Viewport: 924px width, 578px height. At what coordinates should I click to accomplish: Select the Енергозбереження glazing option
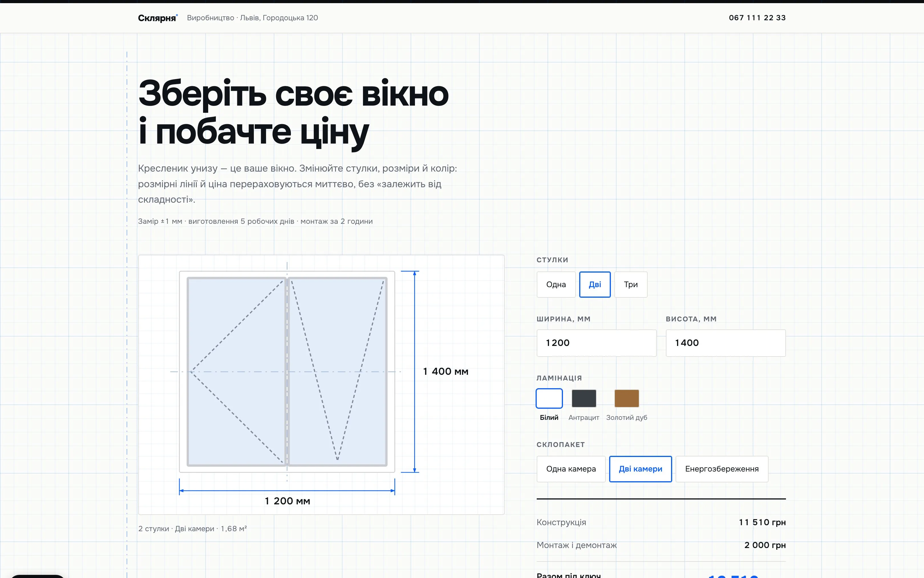pyautogui.click(x=722, y=469)
